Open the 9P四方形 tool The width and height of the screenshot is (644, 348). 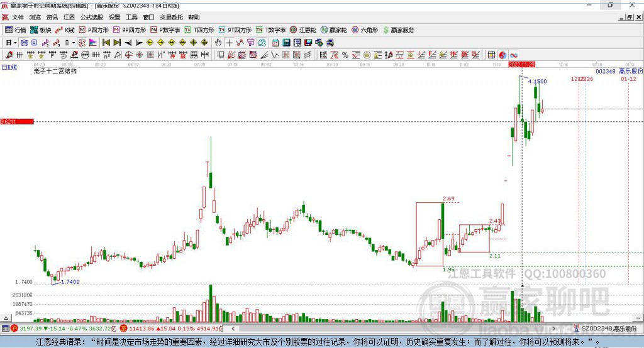pos(130,30)
